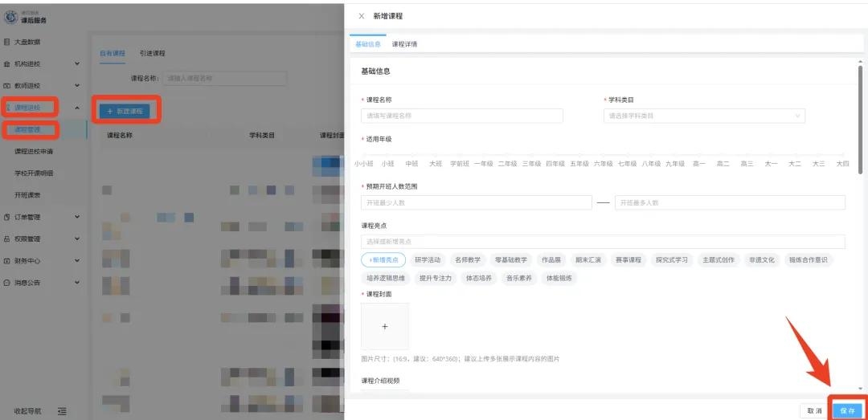The image size is (868, 420).
Task: Click the 课后服务 logo icon
Action: tap(11, 18)
